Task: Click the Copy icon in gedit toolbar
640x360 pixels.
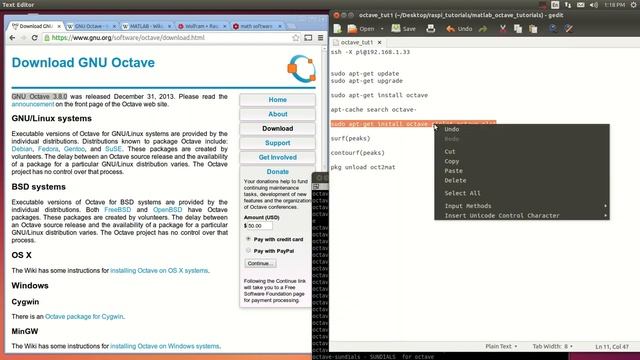Action: pos(518,29)
